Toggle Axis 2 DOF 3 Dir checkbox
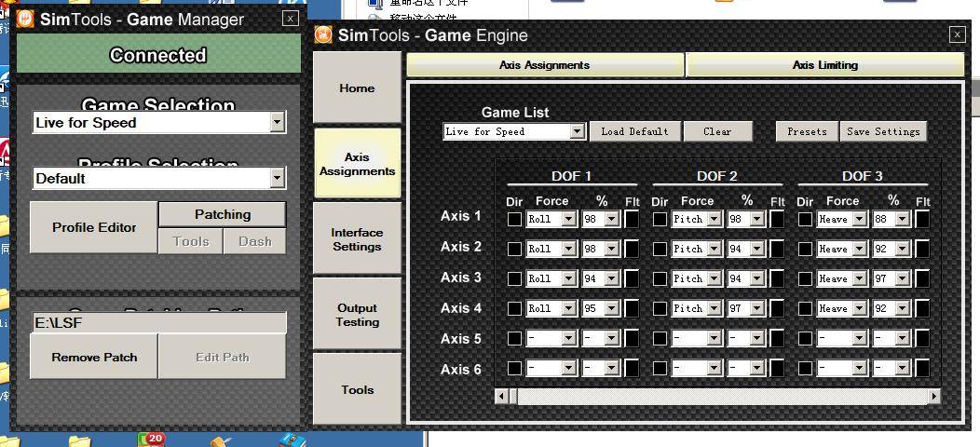The image size is (980, 447). click(806, 249)
